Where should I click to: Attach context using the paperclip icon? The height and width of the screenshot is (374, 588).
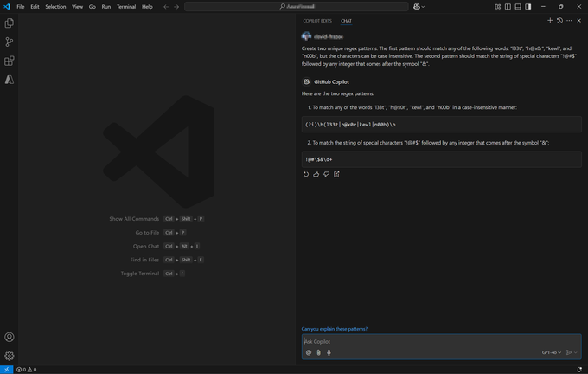319,352
